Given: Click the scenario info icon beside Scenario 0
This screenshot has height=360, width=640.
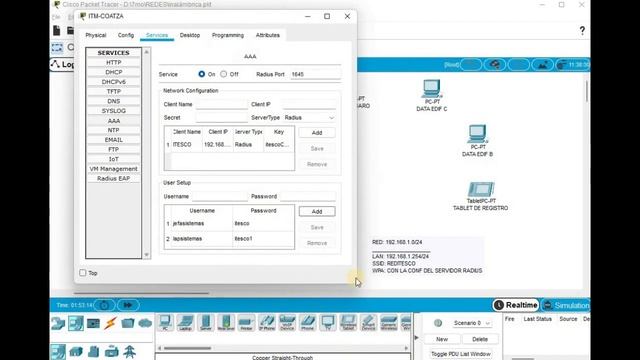Looking at the screenshot, I should [438, 323].
